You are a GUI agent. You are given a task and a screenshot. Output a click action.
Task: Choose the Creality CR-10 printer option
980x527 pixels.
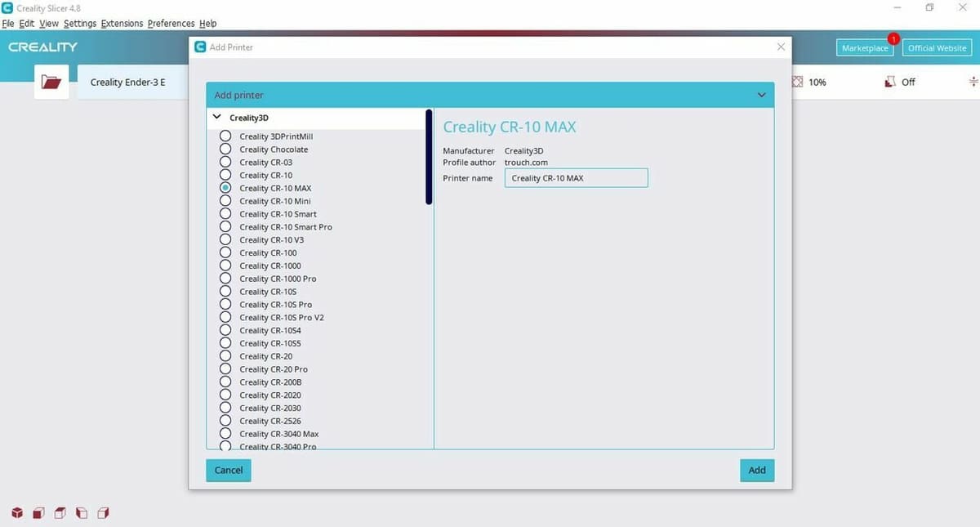pos(225,175)
